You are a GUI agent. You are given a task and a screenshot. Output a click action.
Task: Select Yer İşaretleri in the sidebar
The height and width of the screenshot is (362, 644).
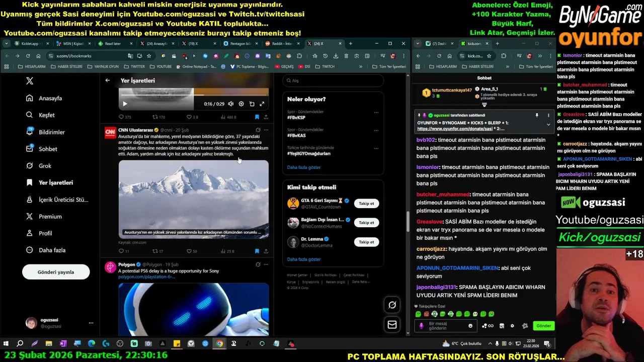point(50,183)
